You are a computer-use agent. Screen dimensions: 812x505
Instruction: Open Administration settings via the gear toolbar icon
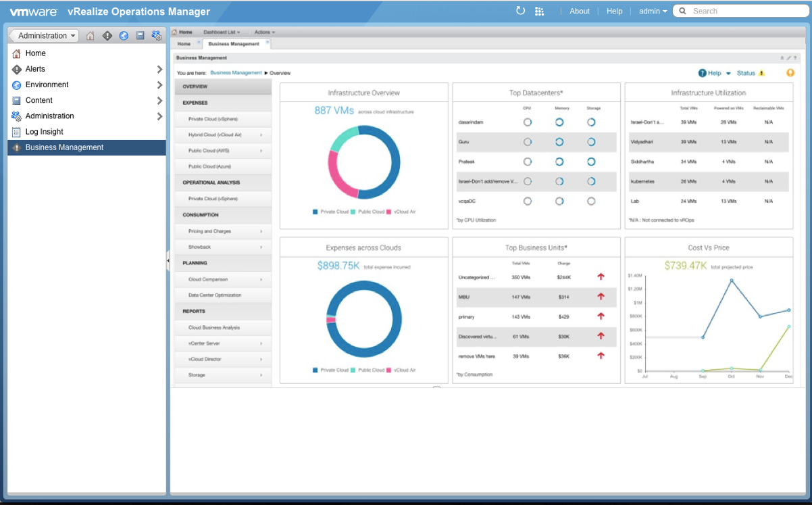(156, 35)
